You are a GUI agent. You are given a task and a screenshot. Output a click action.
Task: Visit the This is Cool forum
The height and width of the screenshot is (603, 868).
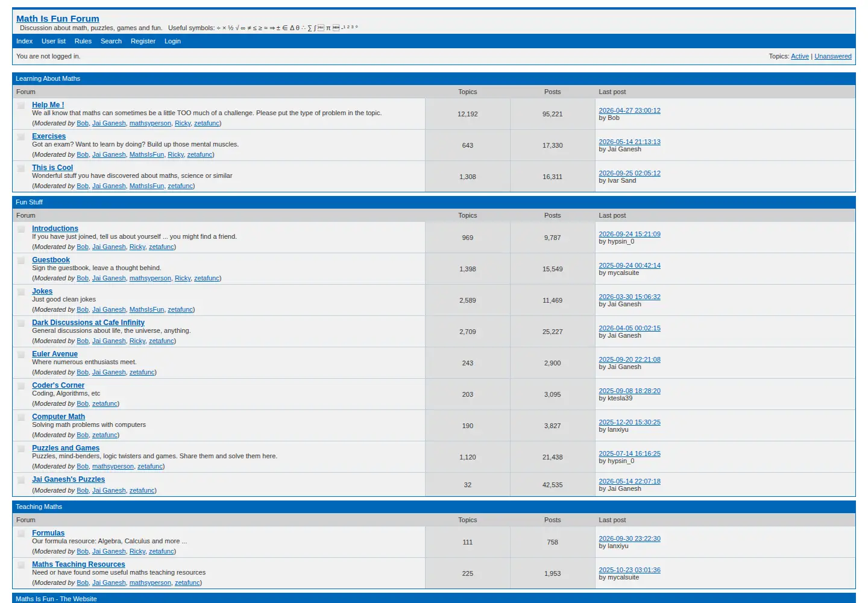coord(52,168)
